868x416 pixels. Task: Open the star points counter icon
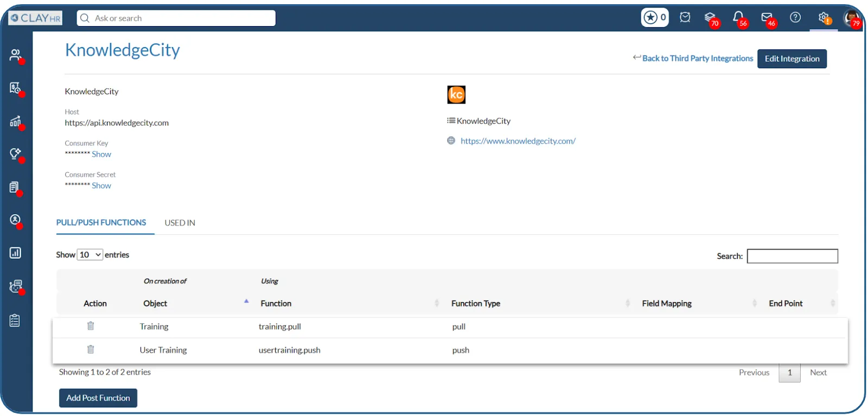[x=655, y=17]
